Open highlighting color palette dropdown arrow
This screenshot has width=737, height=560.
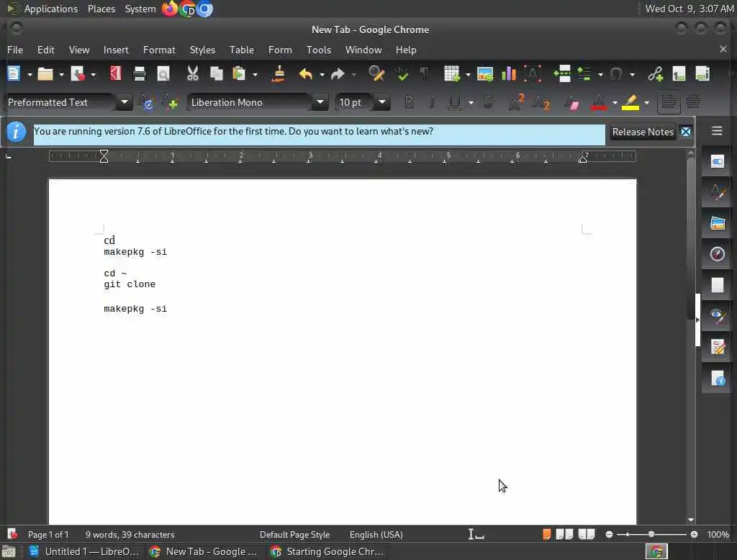pos(647,102)
